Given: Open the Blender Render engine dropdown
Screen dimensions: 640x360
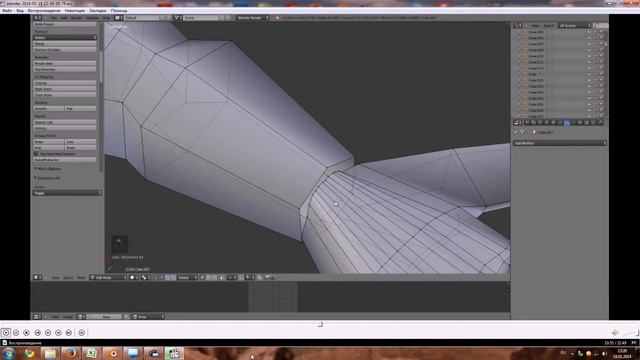Looking at the screenshot, I should click(252, 18).
